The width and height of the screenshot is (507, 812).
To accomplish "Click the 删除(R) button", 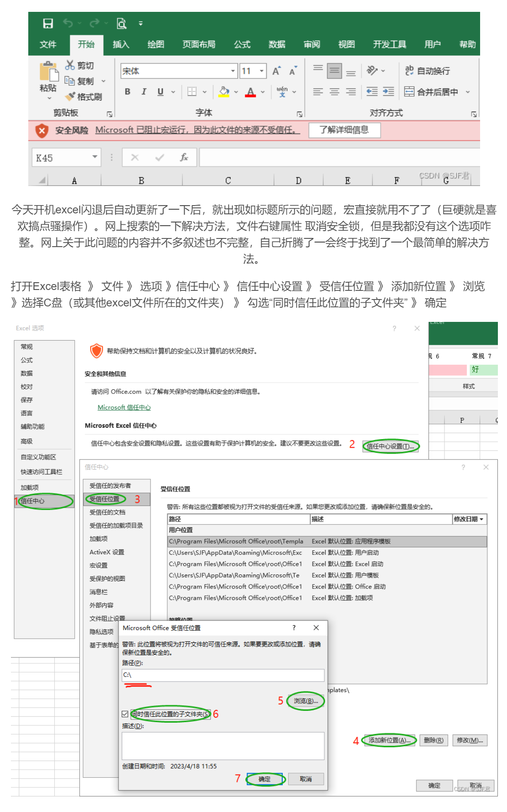I will point(434,740).
